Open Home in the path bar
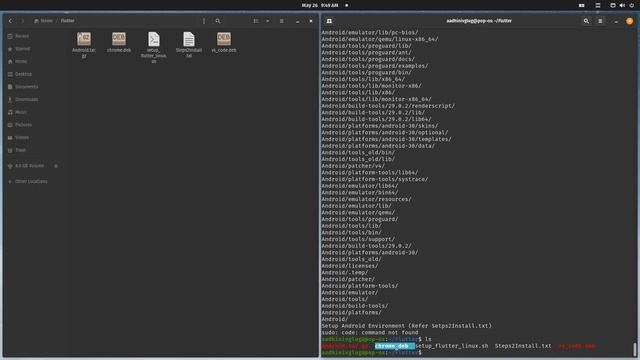The width and height of the screenshot is (640, 360). pos(43,21)
